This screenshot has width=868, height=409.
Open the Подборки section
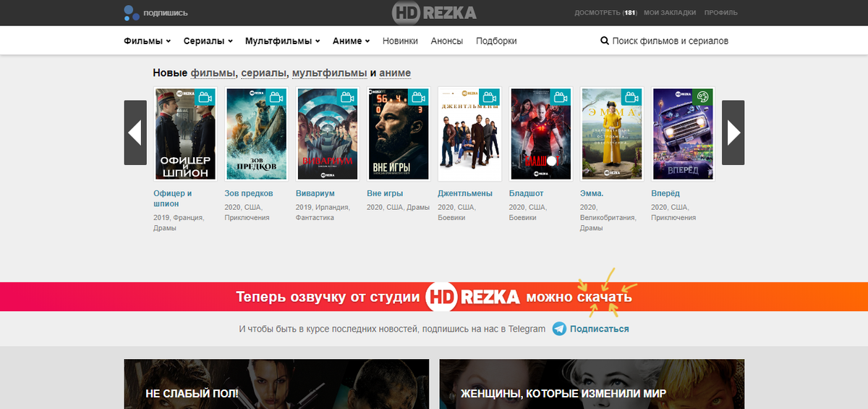[496, 41]
